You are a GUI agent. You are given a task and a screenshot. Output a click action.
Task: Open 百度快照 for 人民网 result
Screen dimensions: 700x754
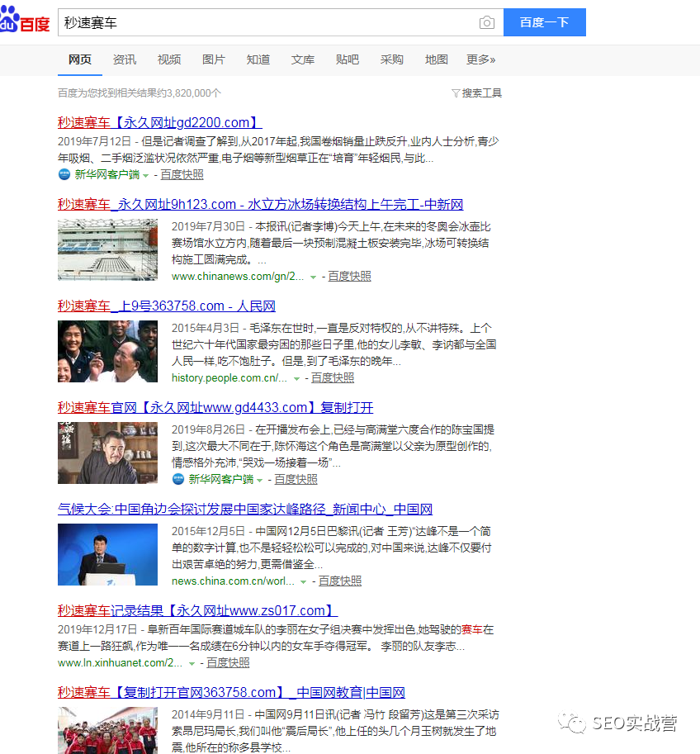(333, 378)
